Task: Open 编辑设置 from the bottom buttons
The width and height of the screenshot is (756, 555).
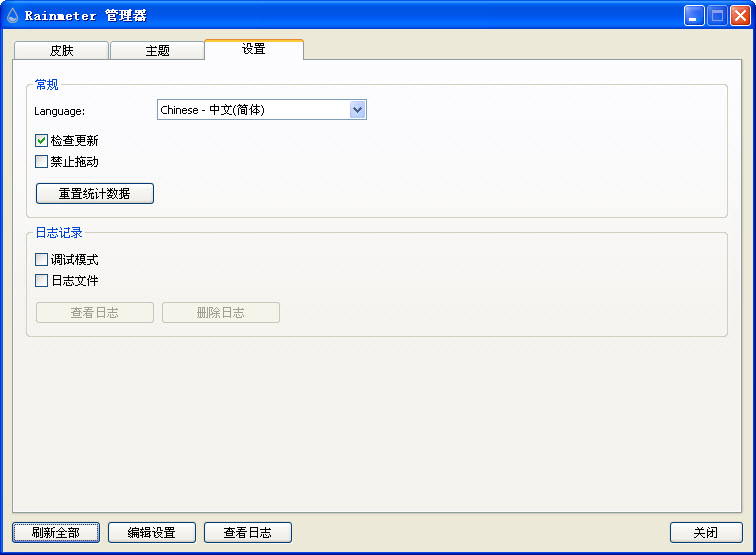Action: pos(151,533)
